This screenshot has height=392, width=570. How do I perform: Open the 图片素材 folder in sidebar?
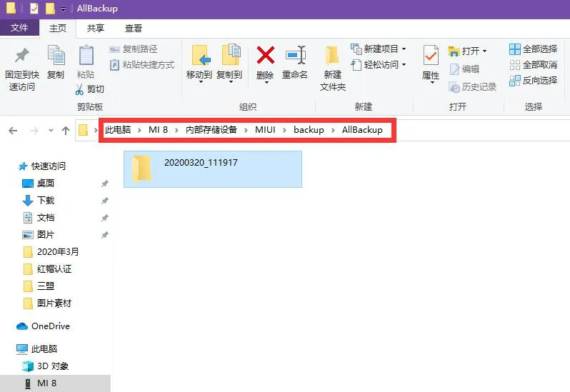[47, 303]
